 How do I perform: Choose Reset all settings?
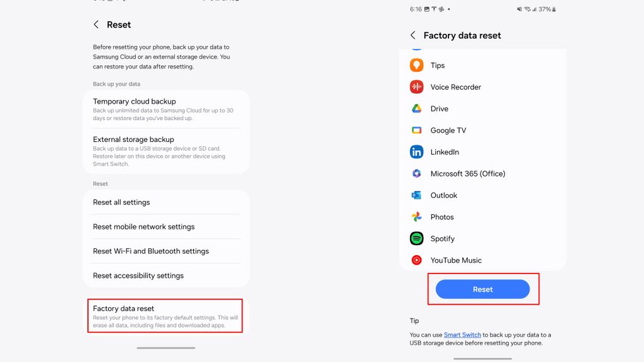pyautogui.click(x=165, y=202)
